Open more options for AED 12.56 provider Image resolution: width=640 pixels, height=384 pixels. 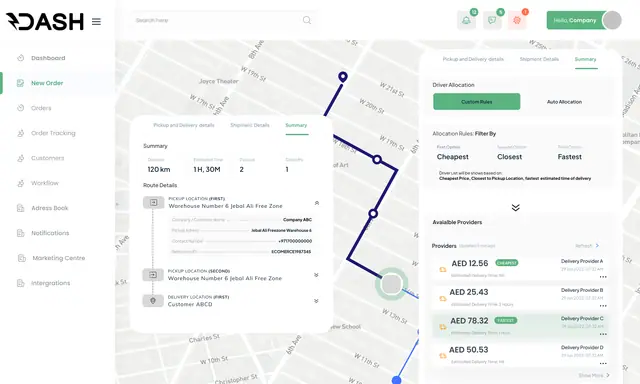(603, 277)
